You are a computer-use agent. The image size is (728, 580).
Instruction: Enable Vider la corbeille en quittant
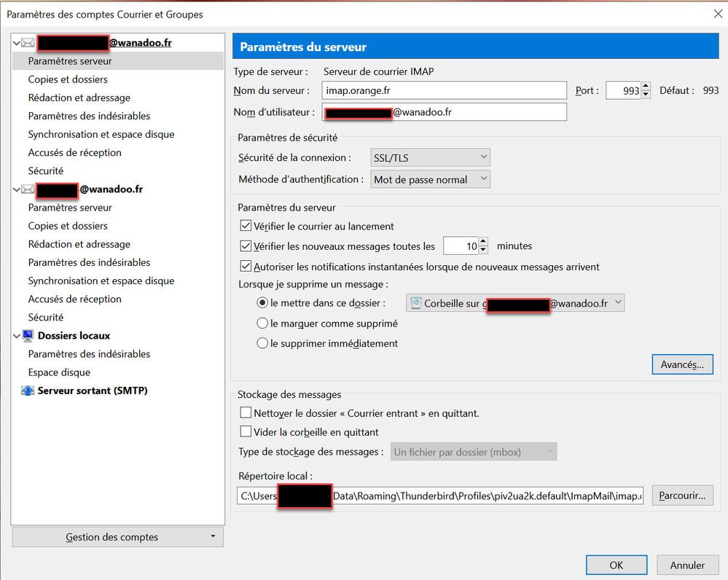click(x=246, y=432)
